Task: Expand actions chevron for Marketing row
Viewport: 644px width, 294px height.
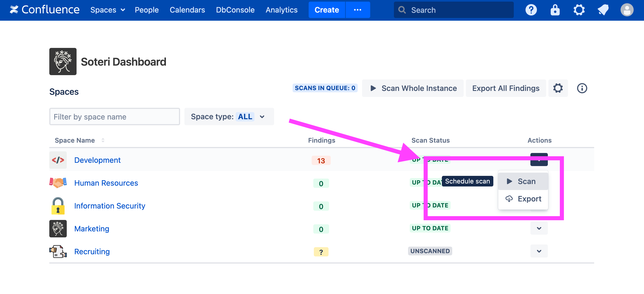Action: click(539, 228)
